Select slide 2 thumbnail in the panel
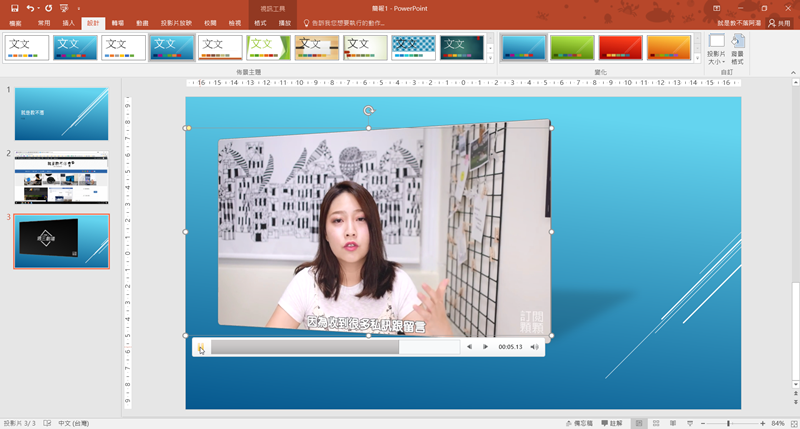 (61, 178)
